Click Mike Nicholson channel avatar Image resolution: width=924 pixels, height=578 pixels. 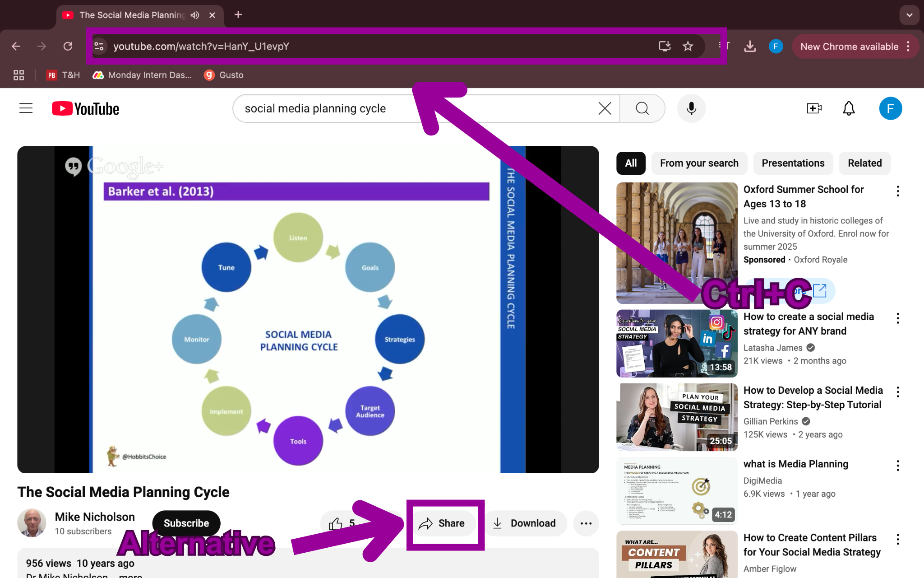[32, 523]
